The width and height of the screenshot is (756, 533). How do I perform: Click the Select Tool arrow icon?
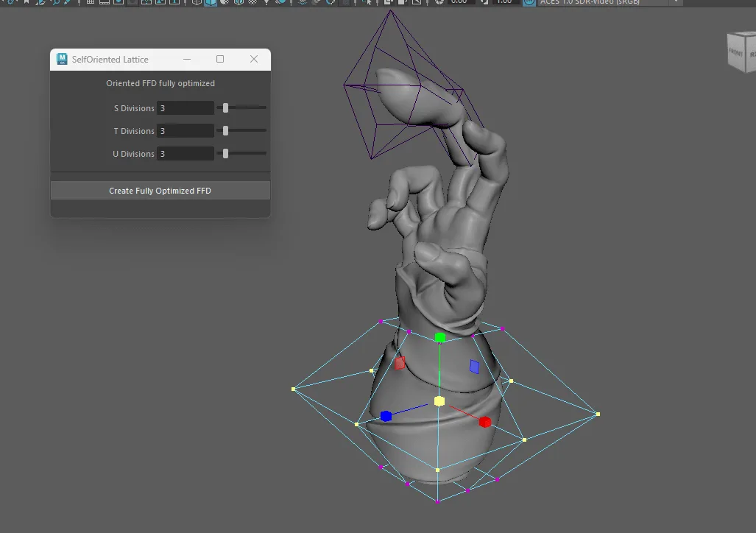tap(369, 3)
